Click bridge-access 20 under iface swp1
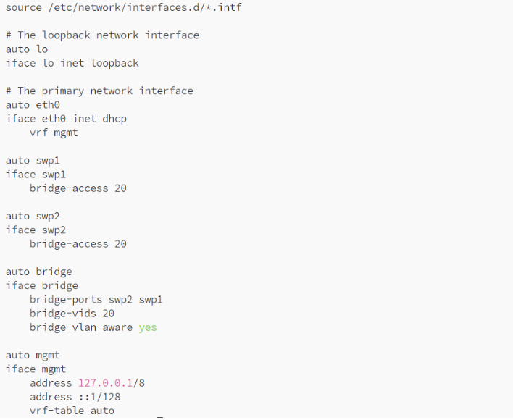The width and height of the screenshot is (513, 420). 78,188
